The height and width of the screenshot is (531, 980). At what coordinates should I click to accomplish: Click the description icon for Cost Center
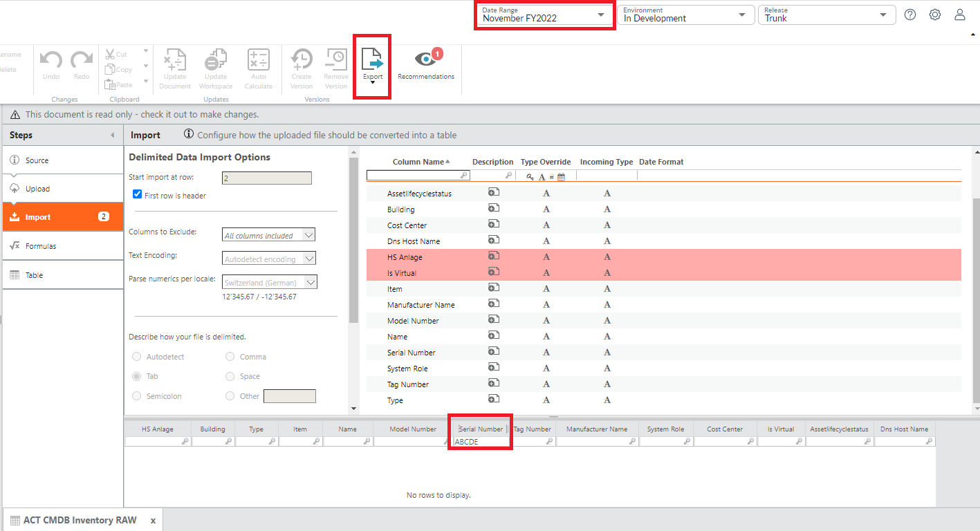pyautogui.click(x=493, y=225)
